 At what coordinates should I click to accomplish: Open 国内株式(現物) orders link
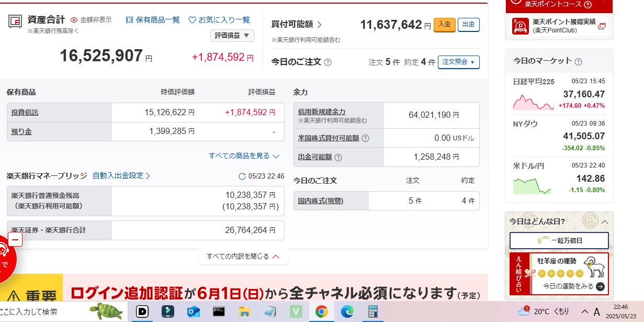coord(320,201)
